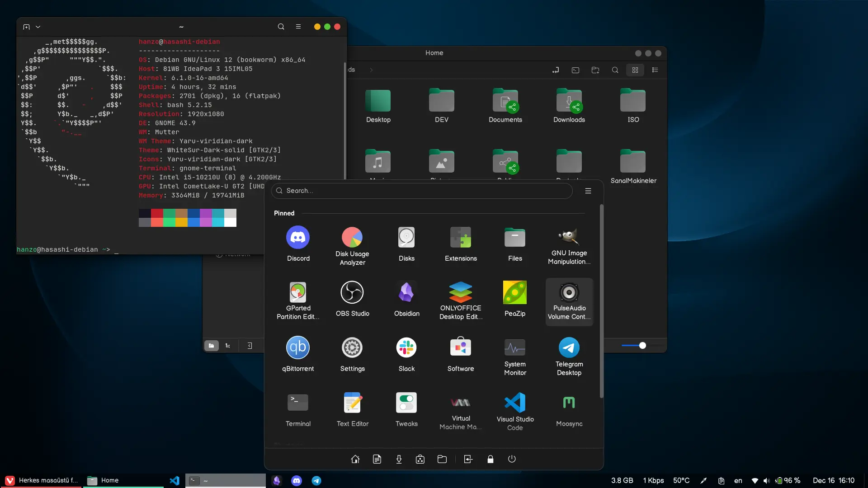Open Downloads shortcut in menu footer
Viewport: 868px width, 488px height.
pos(399,459)
